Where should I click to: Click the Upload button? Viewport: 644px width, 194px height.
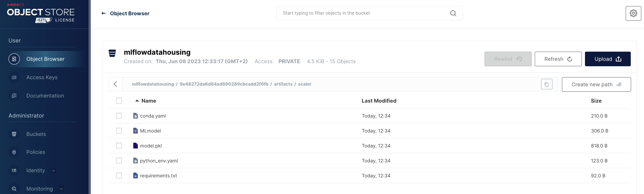[607, 59]
